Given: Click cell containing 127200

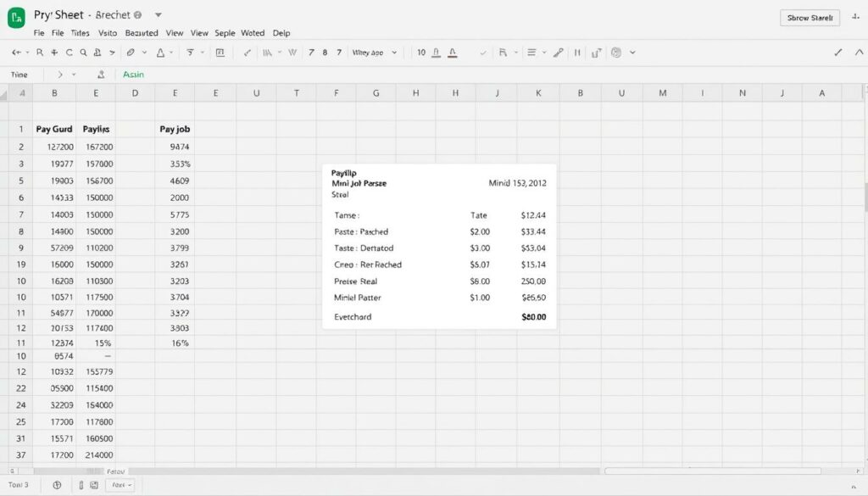Looking at the screenshot, I should [54, 147].
